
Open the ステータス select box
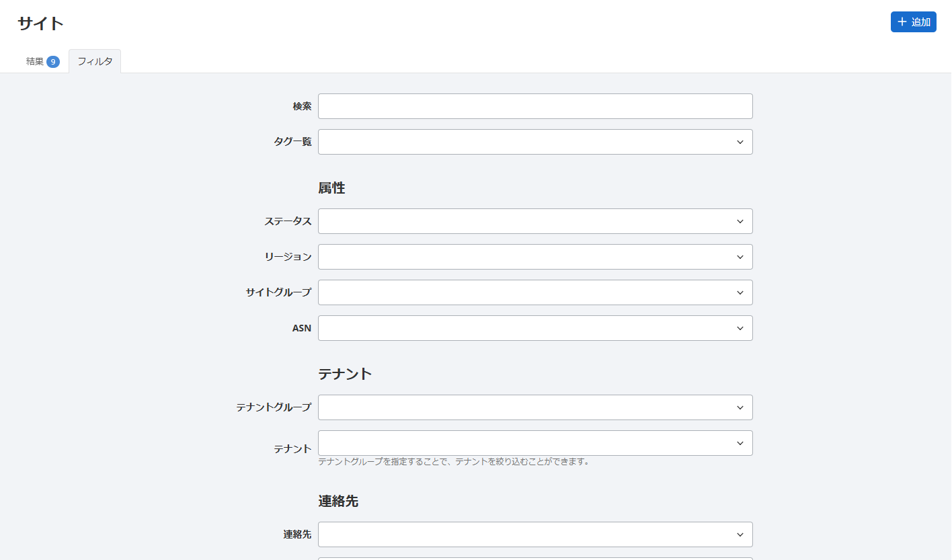coord(534,221)
